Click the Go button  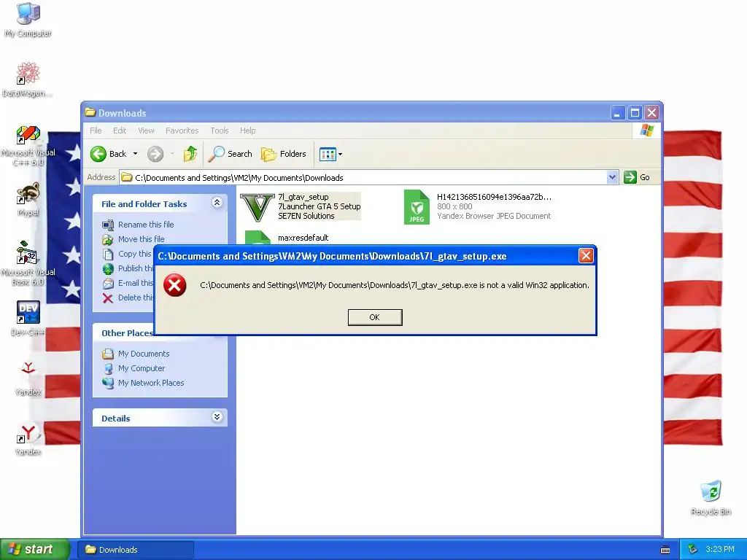pos(637,177)
